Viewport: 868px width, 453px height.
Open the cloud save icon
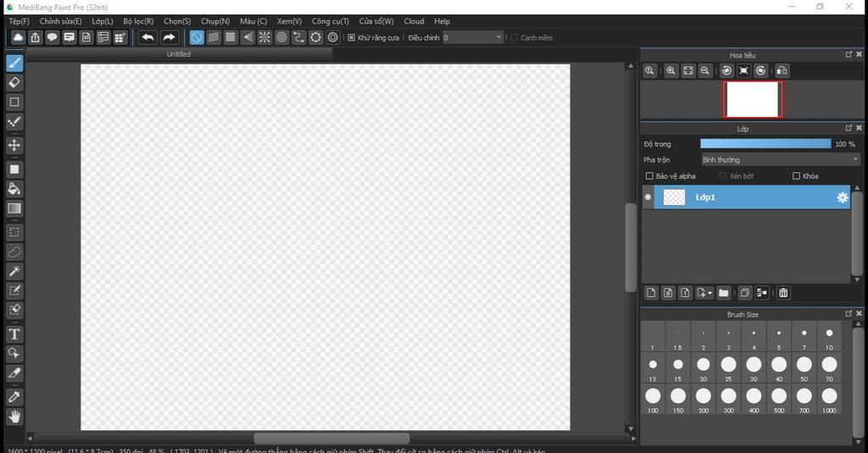pos(19,37)
